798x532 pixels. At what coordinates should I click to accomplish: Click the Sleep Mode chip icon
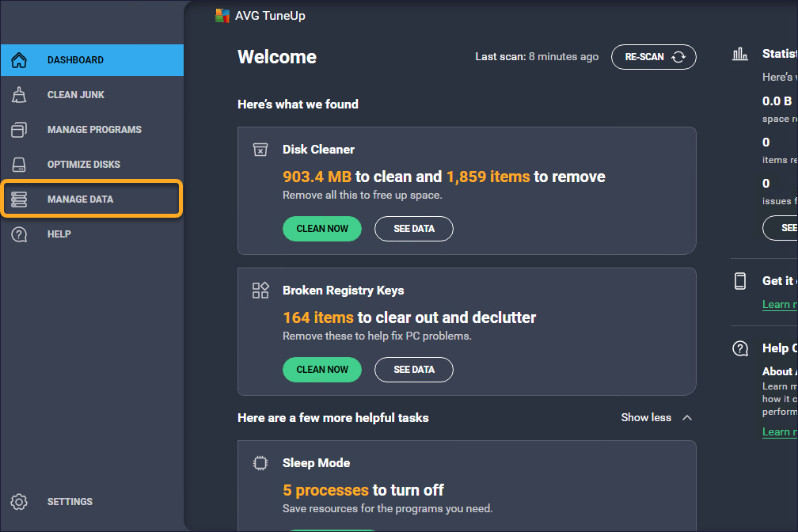260,463
